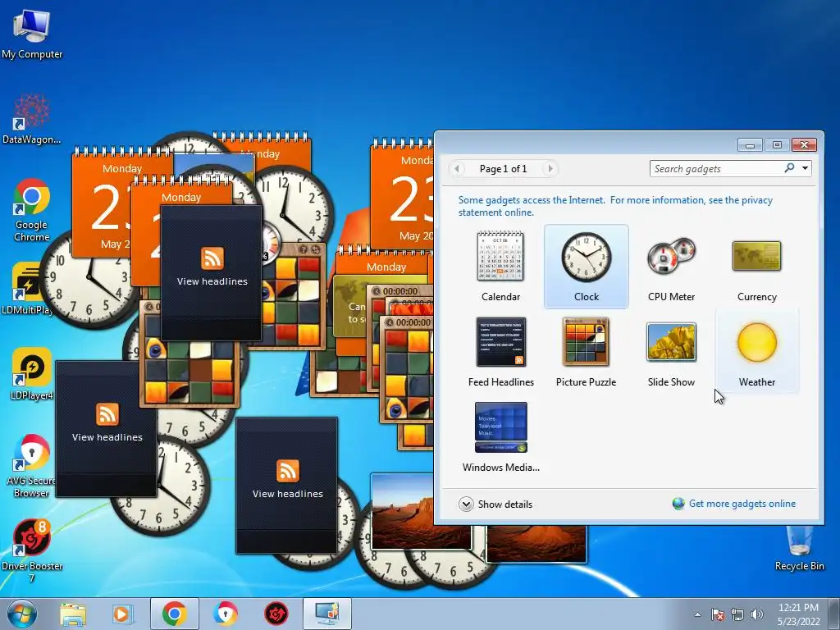Select Google Chrome desktop shortcut
Image resolution: width=840 pixels, height=630 pixels.
[x=32, y=210]
